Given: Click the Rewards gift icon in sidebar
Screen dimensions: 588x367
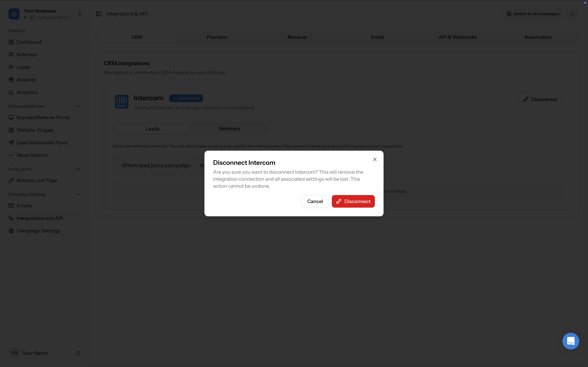Looking at the screenshot, I should (11, 80).
